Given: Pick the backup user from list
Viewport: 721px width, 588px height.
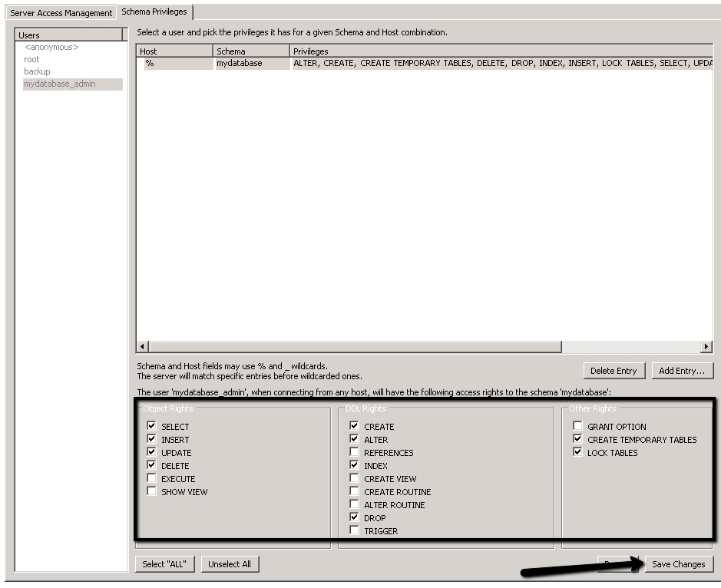Looking at the screenshot, I should tap(37, 72).
